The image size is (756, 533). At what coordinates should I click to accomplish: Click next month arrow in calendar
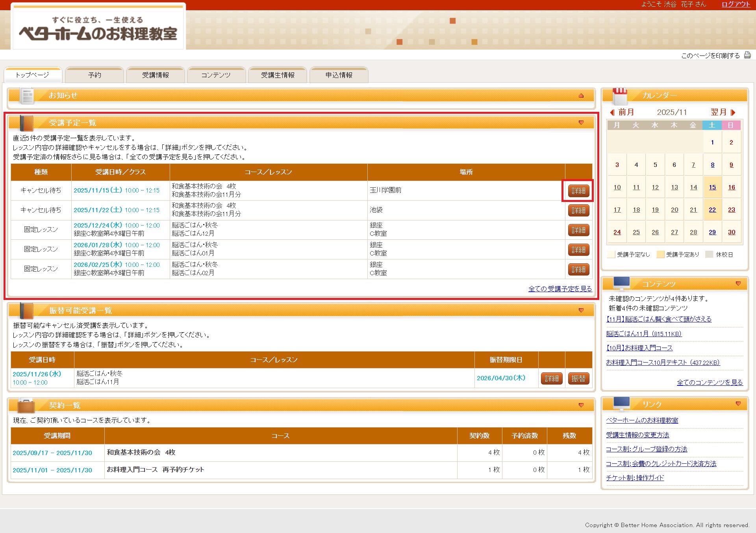click(733, 113)
